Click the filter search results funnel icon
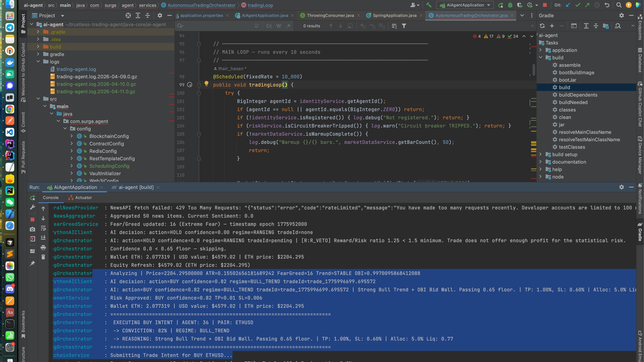 [x=404, y=26]
